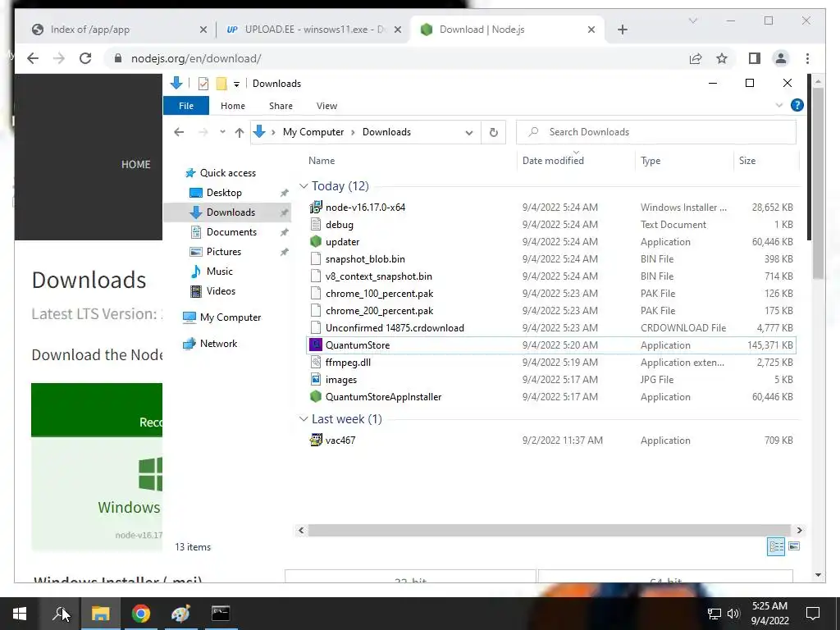Viewport: 840px width, 630px height.
Task: Open the Share ribbon tab
Action: point(281,106)
